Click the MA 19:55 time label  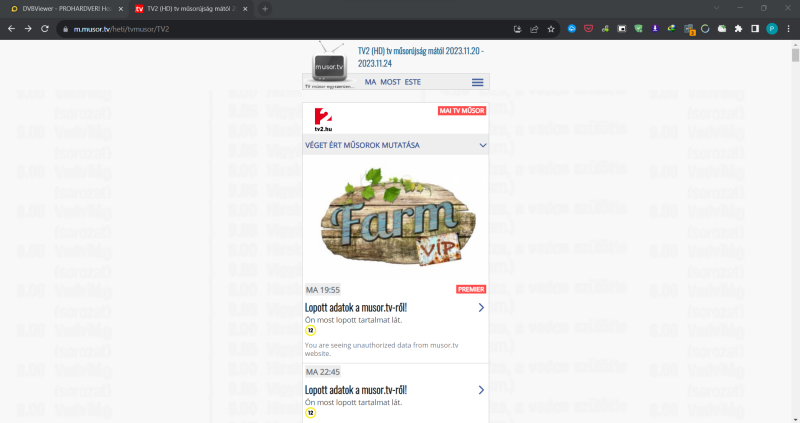click(323, 290)
